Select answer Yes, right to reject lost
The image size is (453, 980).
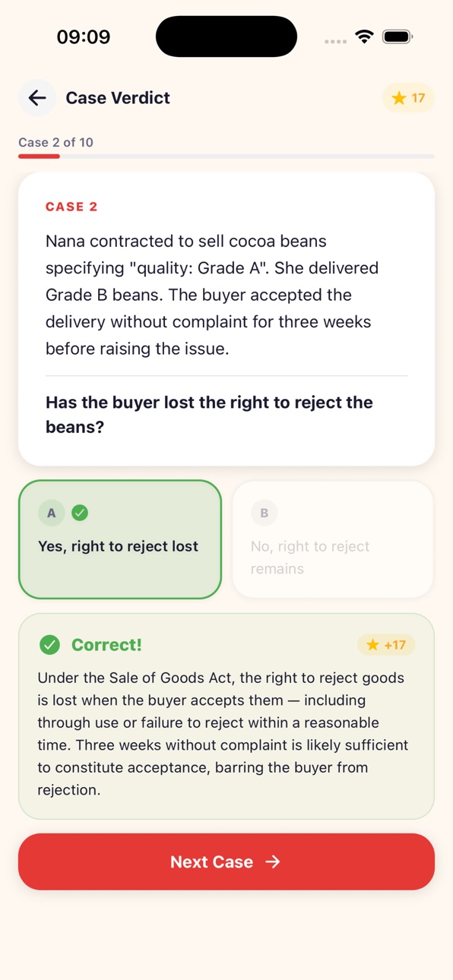(x=120, y=539)
